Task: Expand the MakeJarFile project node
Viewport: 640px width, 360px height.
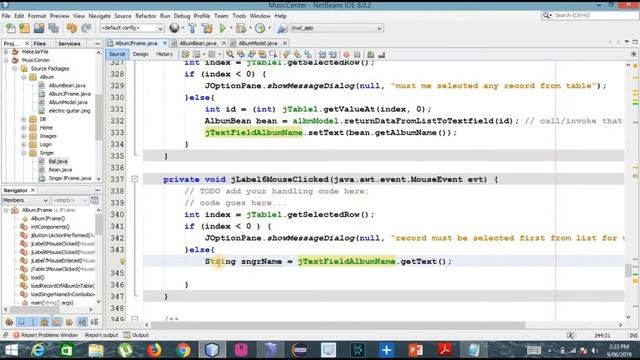Action: tap(6, 52)
